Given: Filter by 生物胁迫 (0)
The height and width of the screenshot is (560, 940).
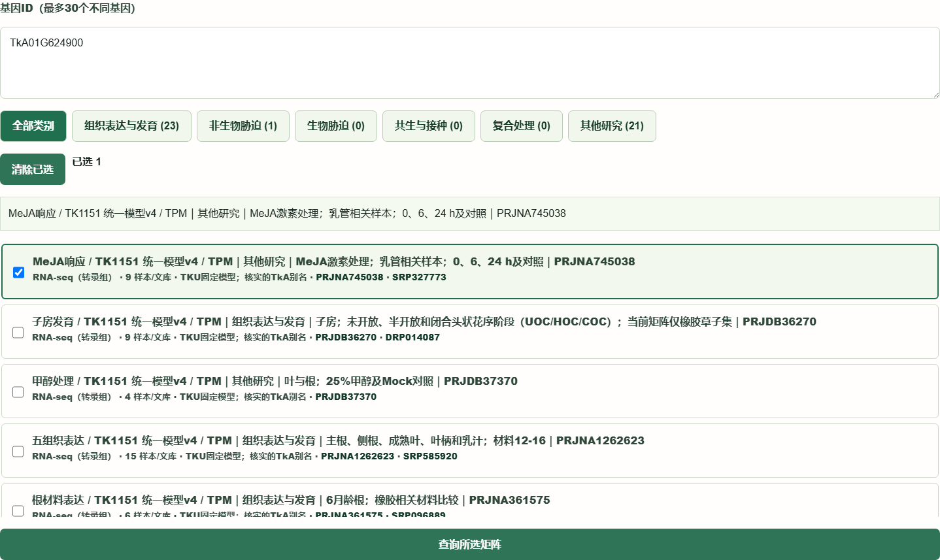Looking at the screenshot, I should pos(336,126).
